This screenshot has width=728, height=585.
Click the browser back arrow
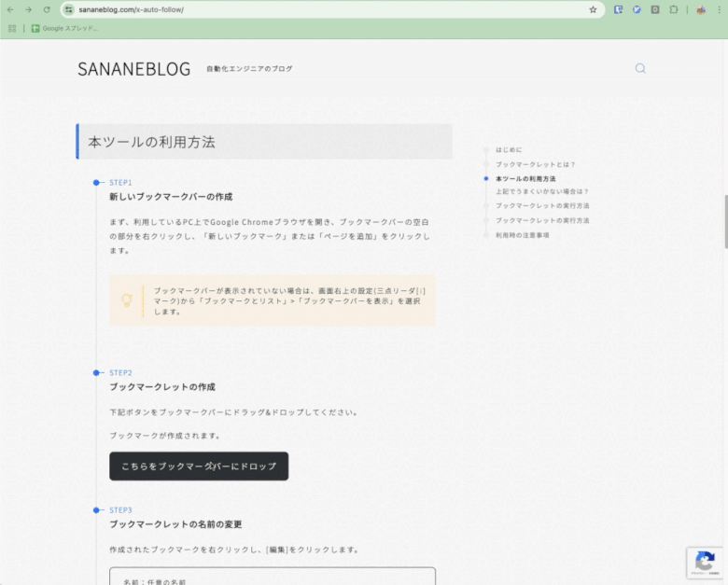tap(10, 9)
